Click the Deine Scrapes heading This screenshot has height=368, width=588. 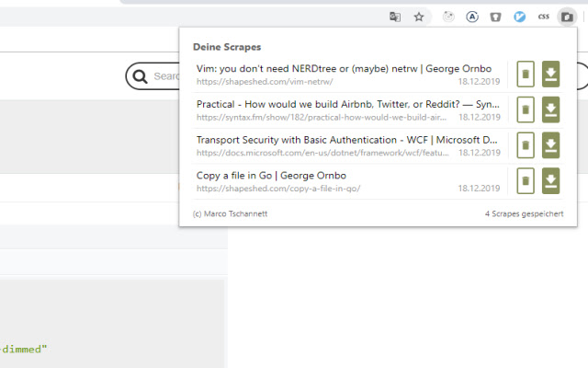227,47
